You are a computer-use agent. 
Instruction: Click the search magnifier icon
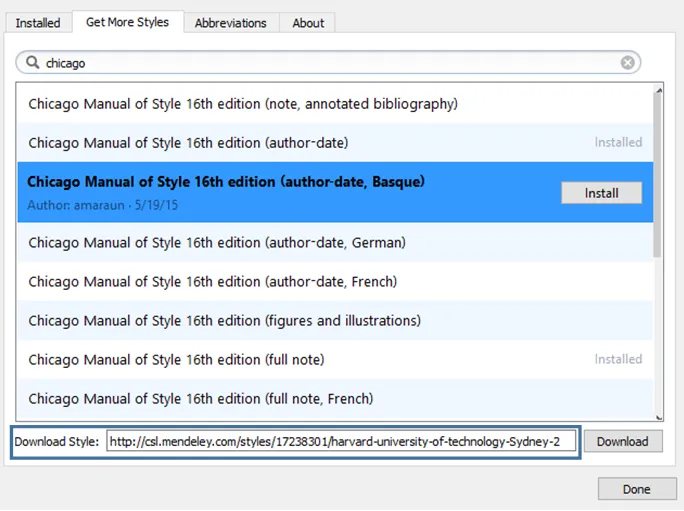pos(32,62)
